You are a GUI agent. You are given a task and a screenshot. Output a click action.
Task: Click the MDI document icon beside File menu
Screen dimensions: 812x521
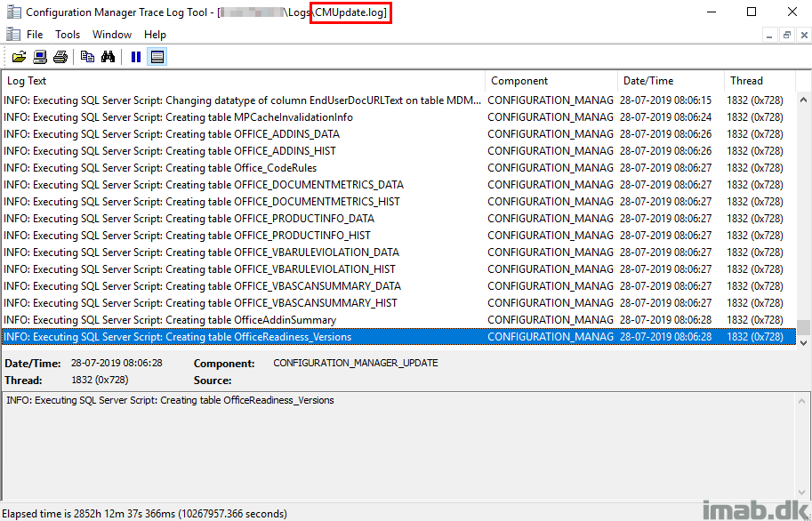click(12, 34)
